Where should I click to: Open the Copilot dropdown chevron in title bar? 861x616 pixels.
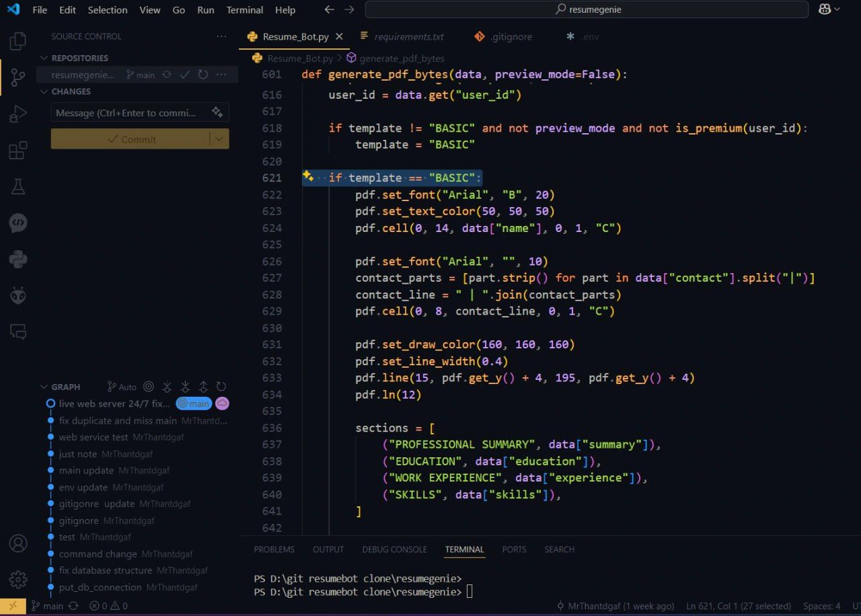(837, 9)
